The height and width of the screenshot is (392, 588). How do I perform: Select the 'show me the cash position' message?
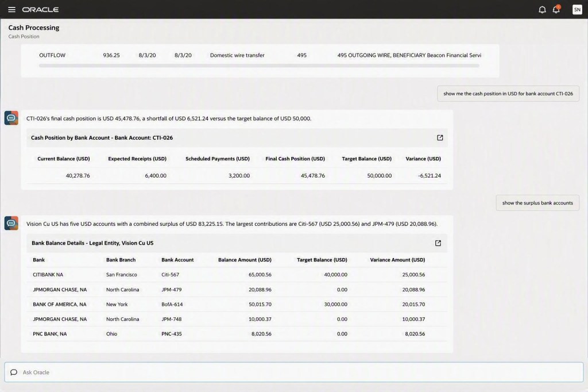[x=508, y=94]
